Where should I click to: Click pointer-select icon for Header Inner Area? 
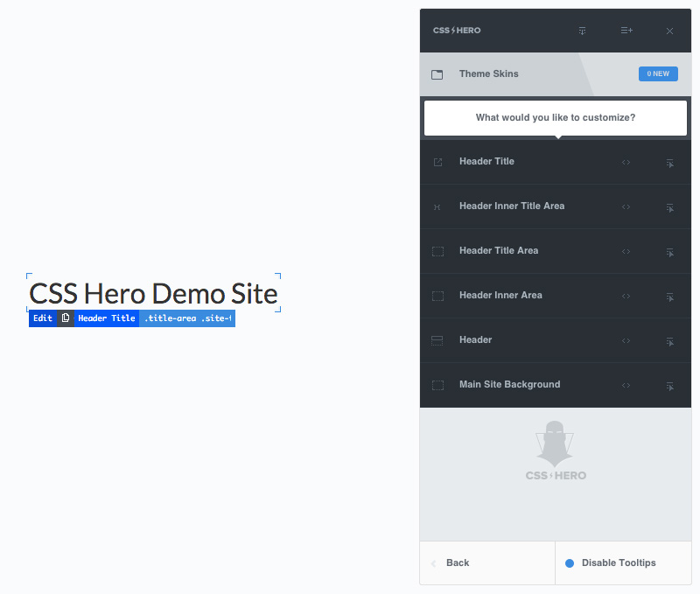click(x=669, y=297)
